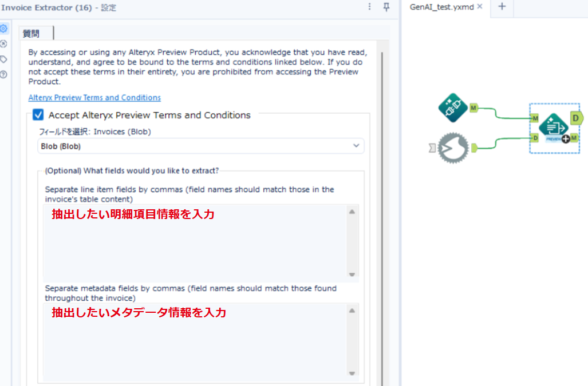Click the D output anchor of Invoice Extractor
Image resolution: width=588 pixels, height=386 pixels.
[x=577, y=118]
